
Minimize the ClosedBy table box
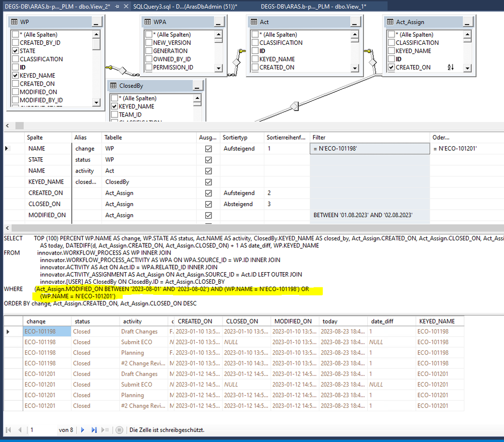pos(197,86)
